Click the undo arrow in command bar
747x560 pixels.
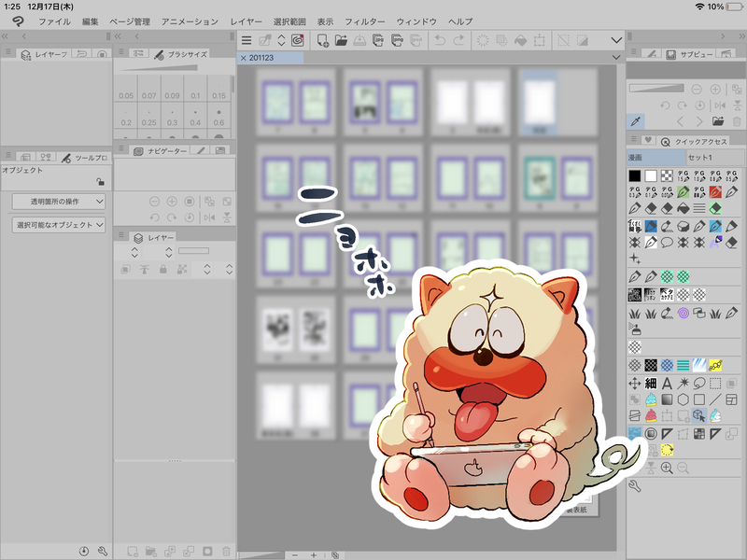(x=441, y=40)
